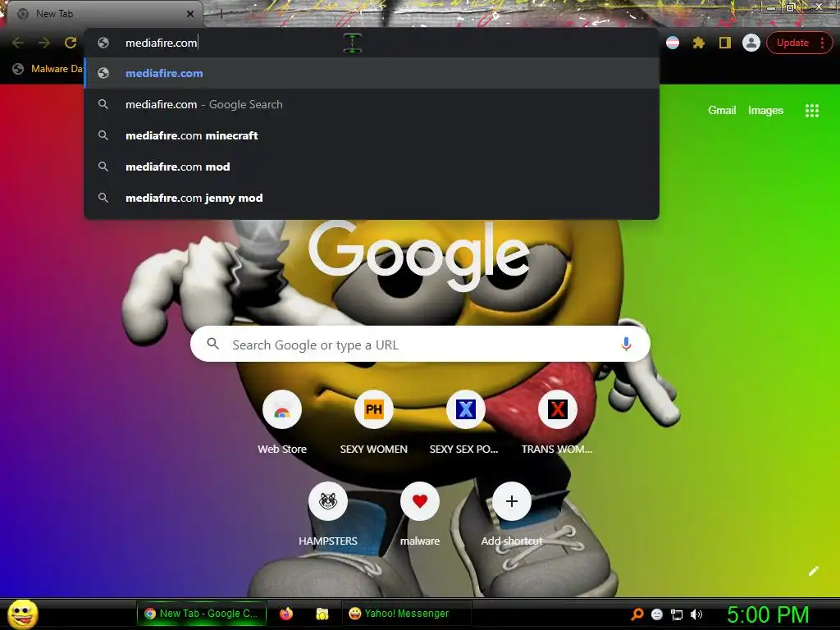This screenshot has height=630, width=840.
Task: Open Firefox from the taskbar
Action: point(286,614)
